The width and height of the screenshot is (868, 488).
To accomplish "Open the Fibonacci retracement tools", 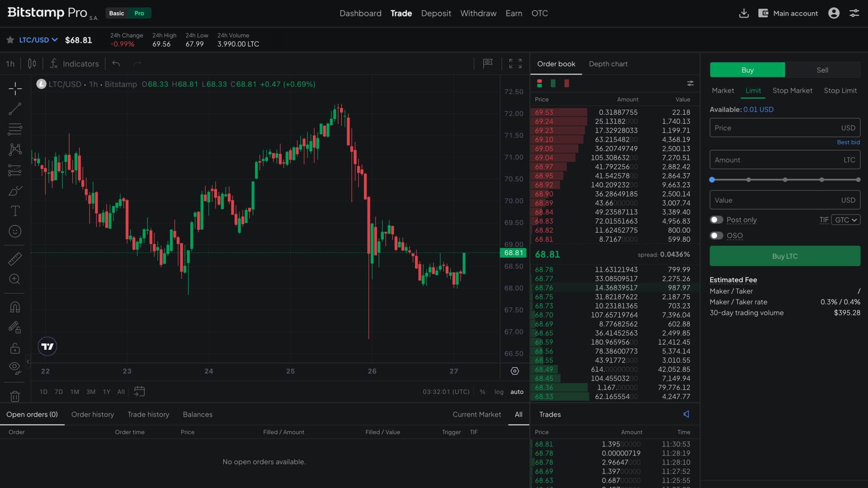I will tap(15, 129).
